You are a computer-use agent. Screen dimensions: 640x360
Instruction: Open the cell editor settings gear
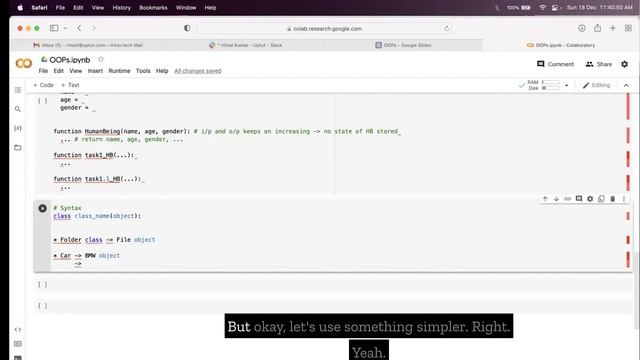(590, 199)
